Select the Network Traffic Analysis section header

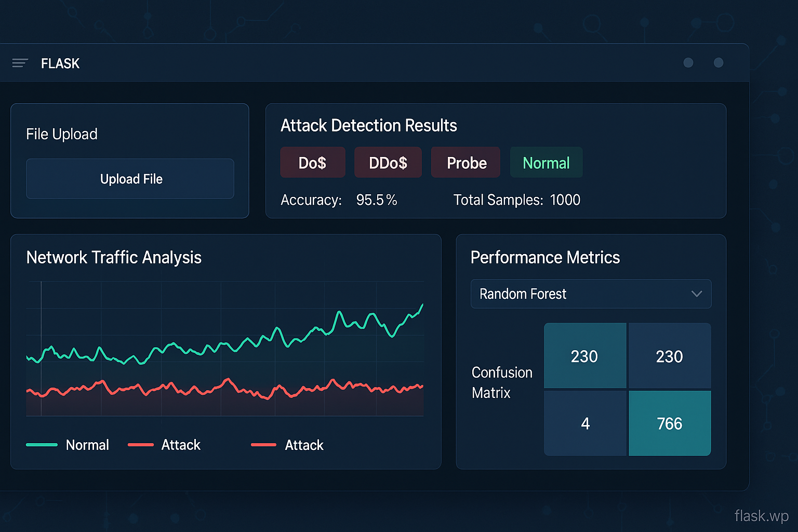click(114, 257)
